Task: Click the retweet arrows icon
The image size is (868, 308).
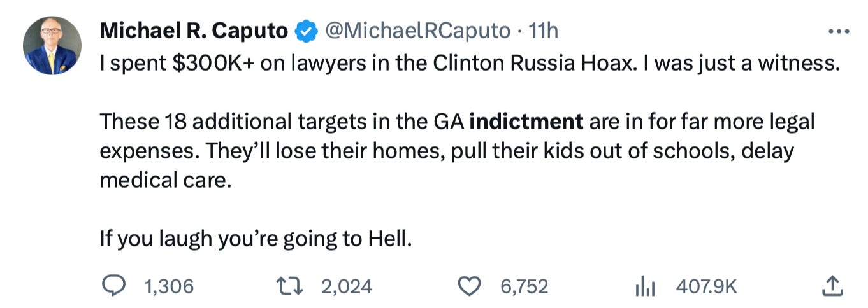Action: coord(293,286)
